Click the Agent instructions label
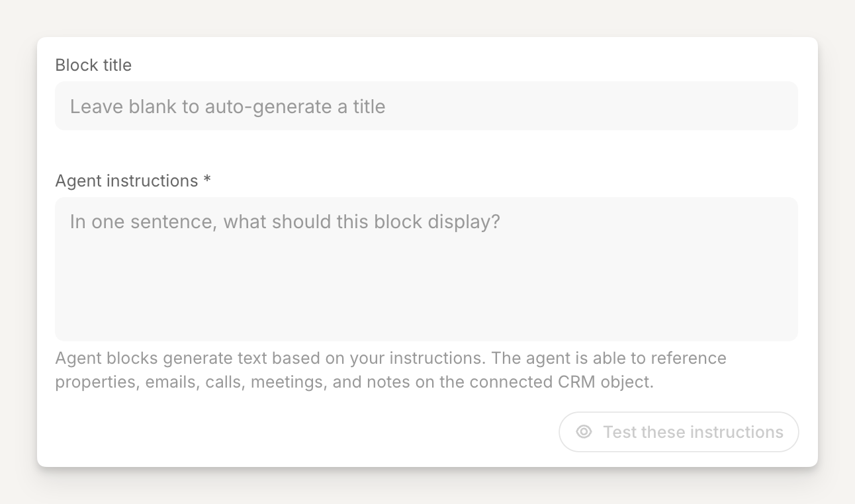This screenshot has height=504, width=855. point(126,181)
